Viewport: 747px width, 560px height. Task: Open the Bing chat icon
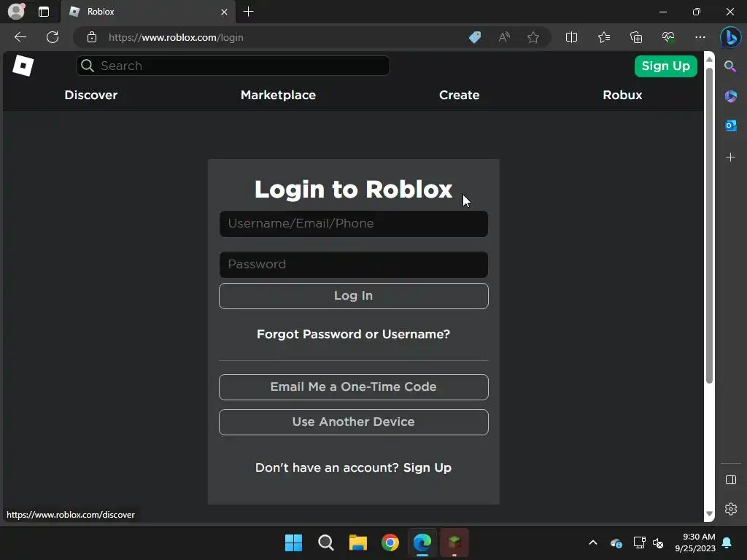click(730, 37)
